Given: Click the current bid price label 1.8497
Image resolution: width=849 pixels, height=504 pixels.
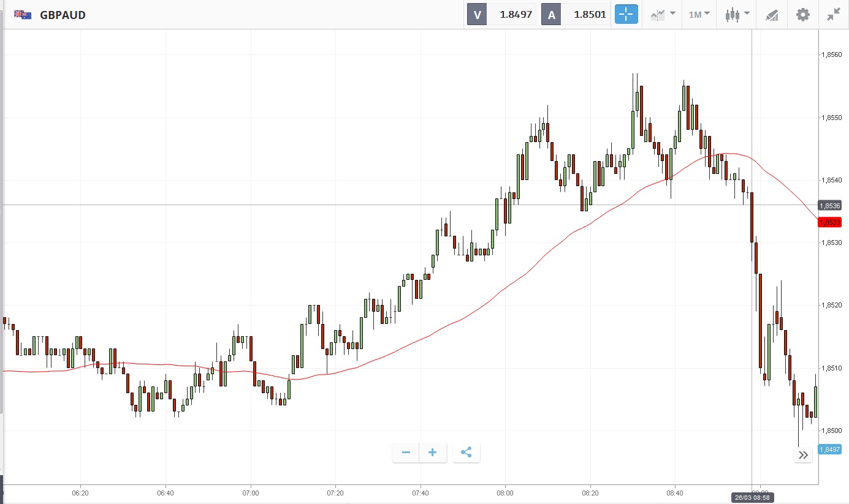Looking at the screenshot, I should [831, 449].
